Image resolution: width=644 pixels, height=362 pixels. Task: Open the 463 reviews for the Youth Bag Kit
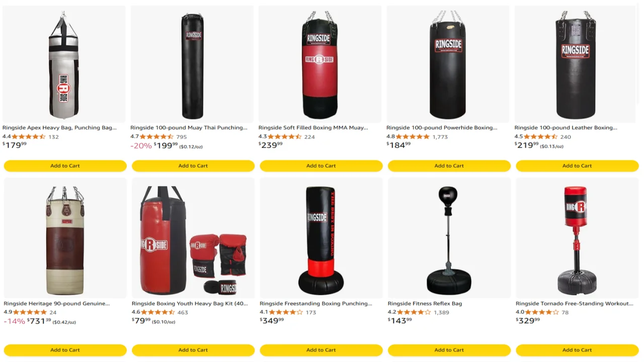(183, 312)
